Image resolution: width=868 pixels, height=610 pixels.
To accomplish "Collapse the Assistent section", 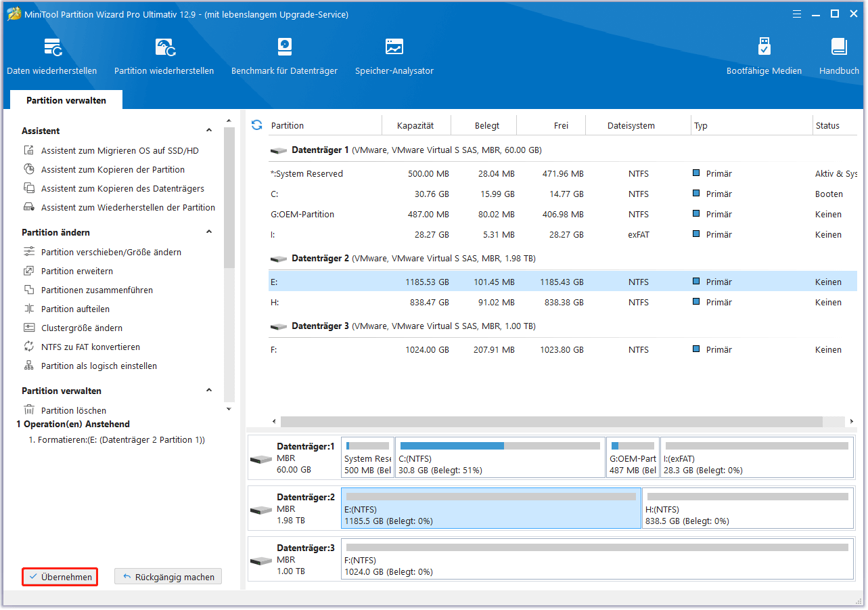I will pyautogui.click(x=209, y=131).
